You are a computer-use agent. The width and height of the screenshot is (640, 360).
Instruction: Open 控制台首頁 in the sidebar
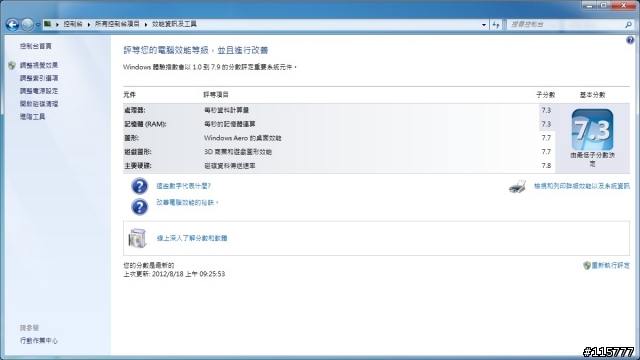pos(36,46)
